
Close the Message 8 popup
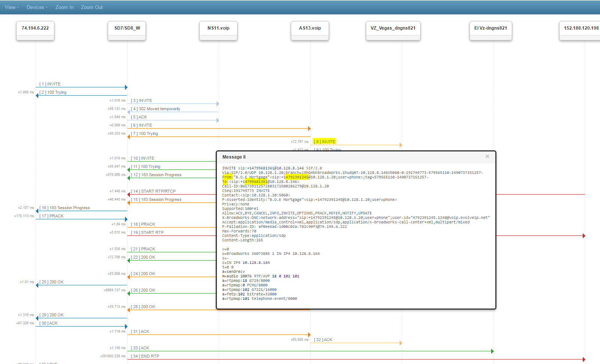pos(487,157)
